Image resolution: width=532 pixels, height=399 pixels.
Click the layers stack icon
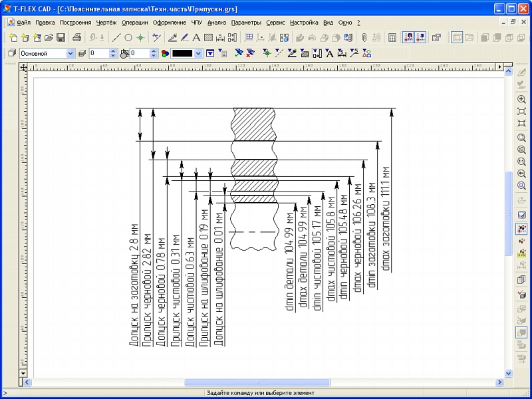point(82,53)
